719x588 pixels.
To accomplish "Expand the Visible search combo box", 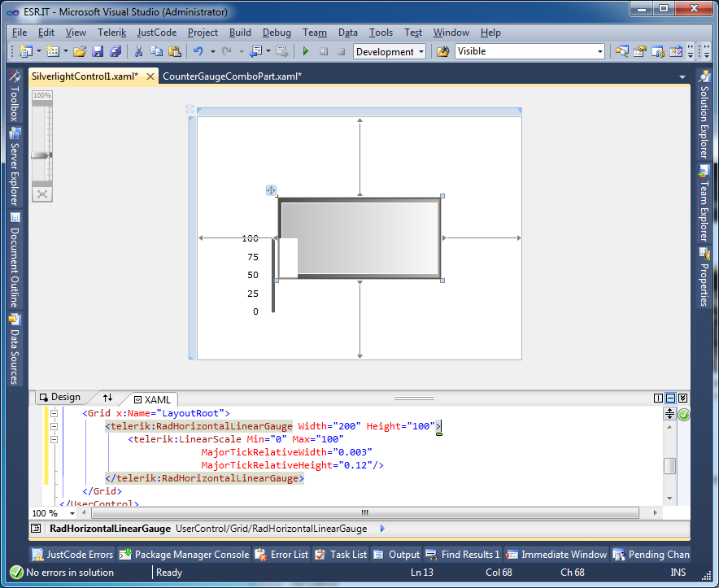I will click(x=600, y=51).
